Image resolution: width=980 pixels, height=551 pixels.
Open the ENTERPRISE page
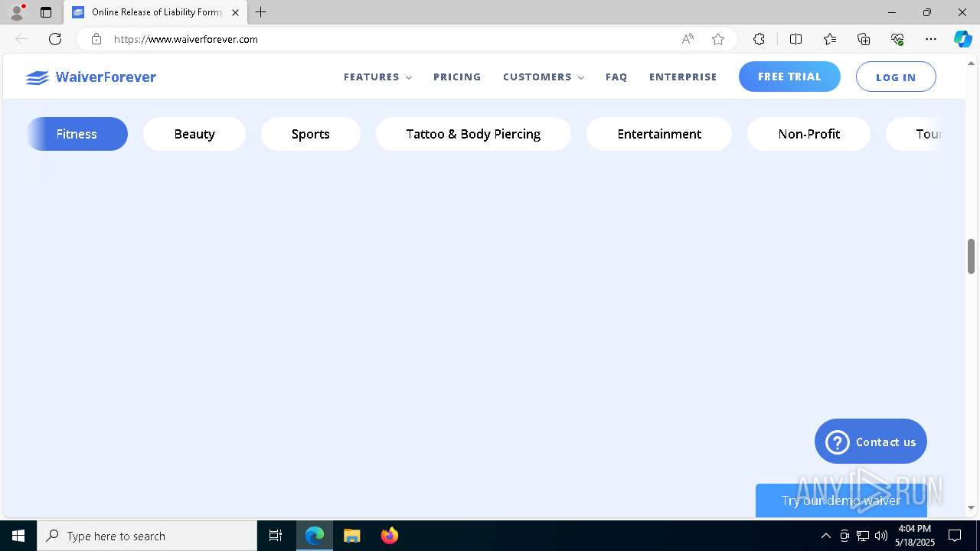(x=683, y=77)
